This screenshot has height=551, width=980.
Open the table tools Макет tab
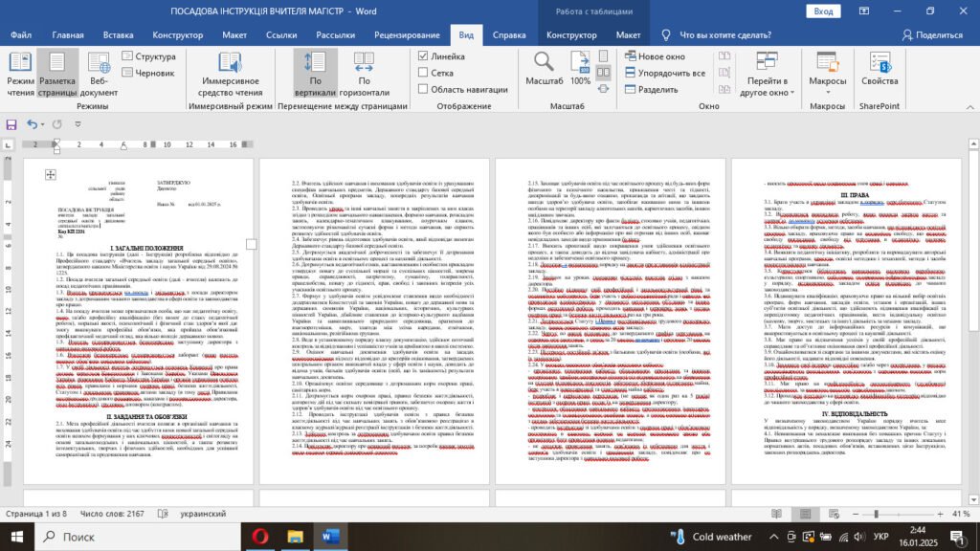point(628,35)
